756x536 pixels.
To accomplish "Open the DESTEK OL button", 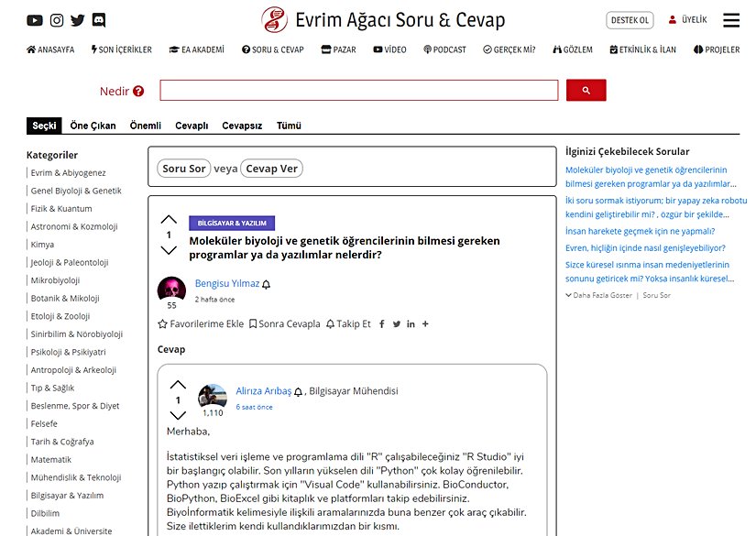I will tap(630, 20).
